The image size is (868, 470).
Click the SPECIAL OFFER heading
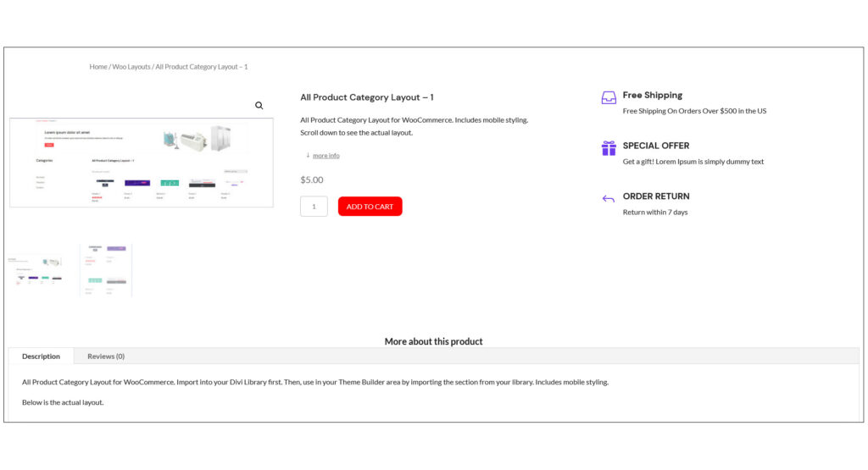(x=656, y=146)
